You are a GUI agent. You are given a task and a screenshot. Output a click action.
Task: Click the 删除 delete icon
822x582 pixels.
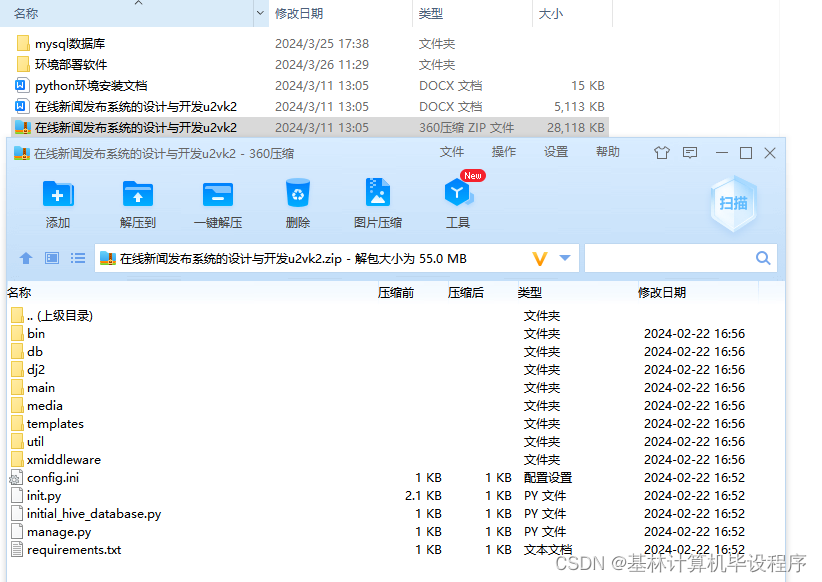298,195
